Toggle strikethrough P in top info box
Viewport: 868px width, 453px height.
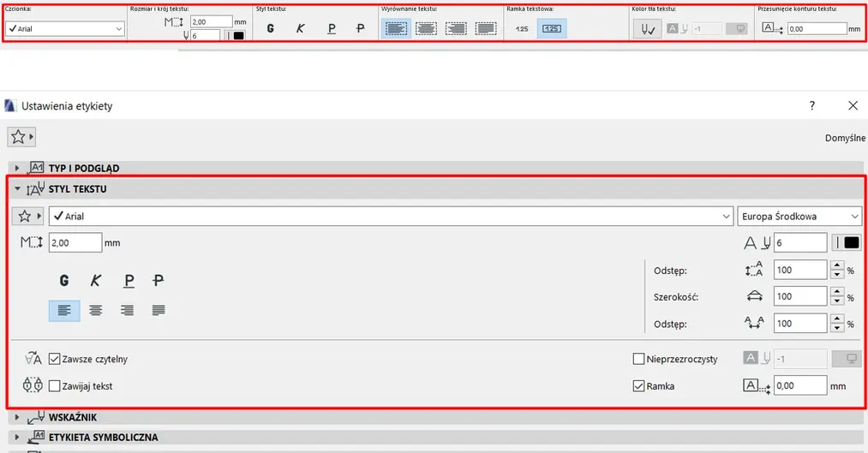click(361, 28)
